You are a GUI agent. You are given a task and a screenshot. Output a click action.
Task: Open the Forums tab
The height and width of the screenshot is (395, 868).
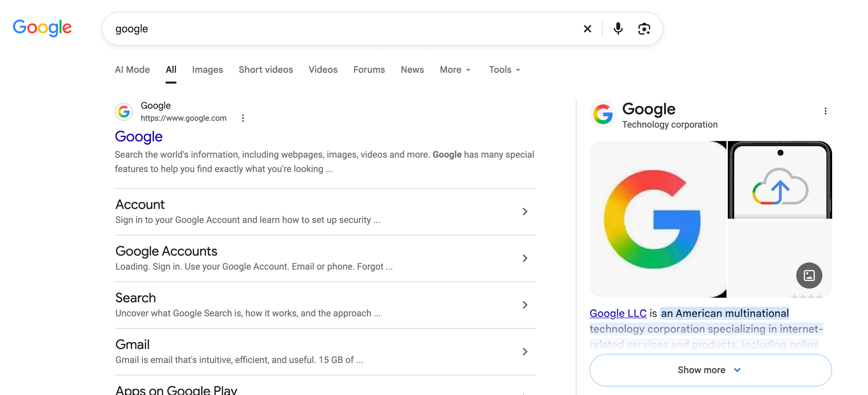tap(369, 70)
